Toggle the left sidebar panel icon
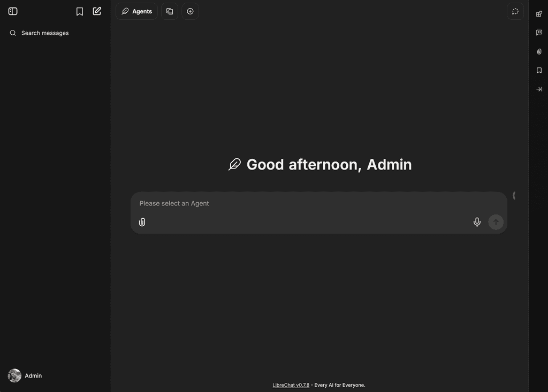This screenshot has height=392, width=548. coord(13,11)
